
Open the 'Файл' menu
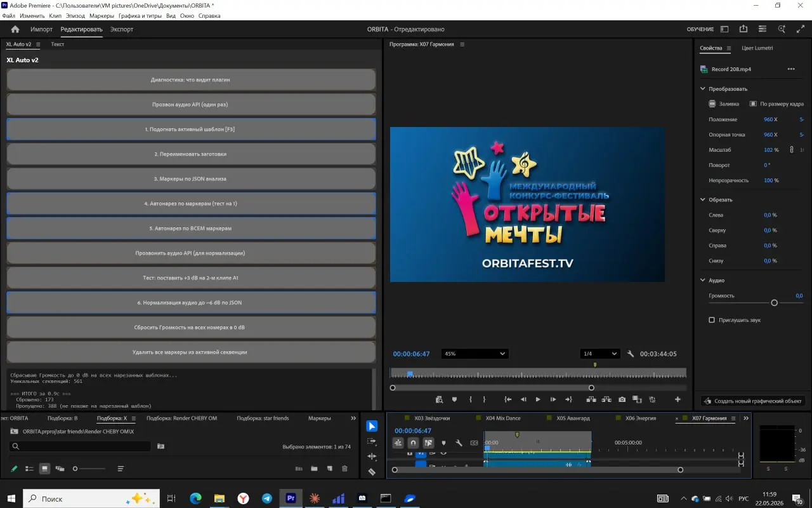[x=9, y=15]
